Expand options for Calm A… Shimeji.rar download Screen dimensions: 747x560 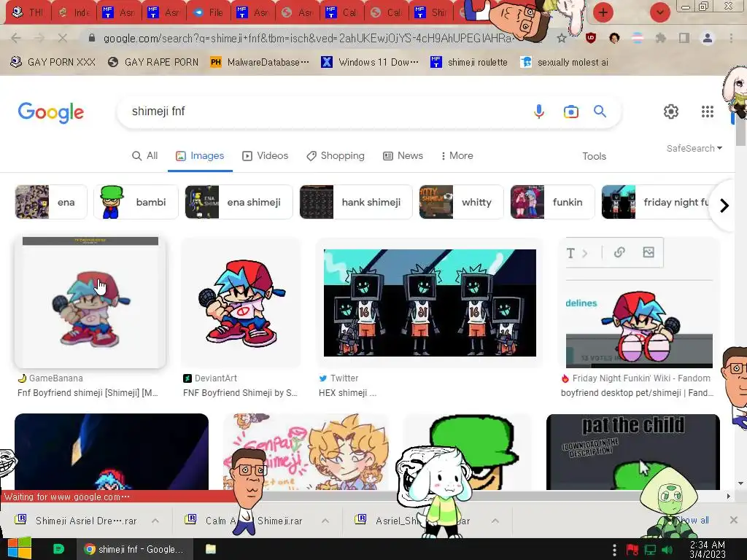pyautogui.click(x=325, y=521)
